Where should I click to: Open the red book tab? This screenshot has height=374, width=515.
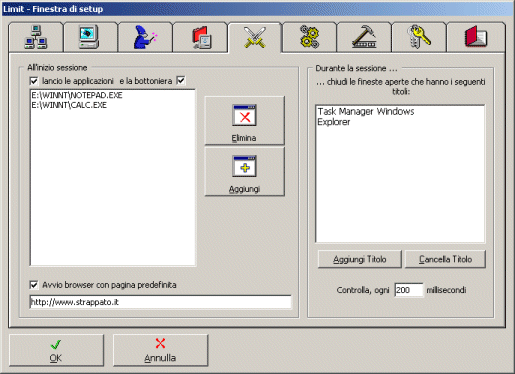pos(476,37)
